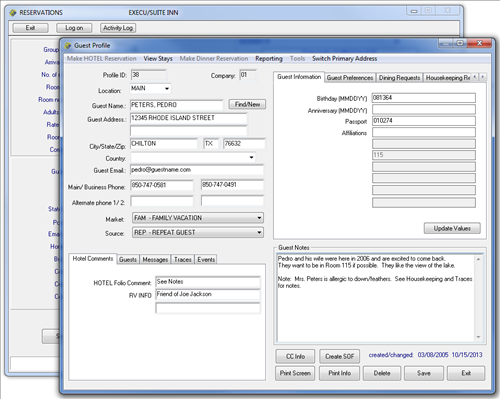Select the Events tab
The width and height of the screenshot is (500, 399).
[x=206, y=259]
